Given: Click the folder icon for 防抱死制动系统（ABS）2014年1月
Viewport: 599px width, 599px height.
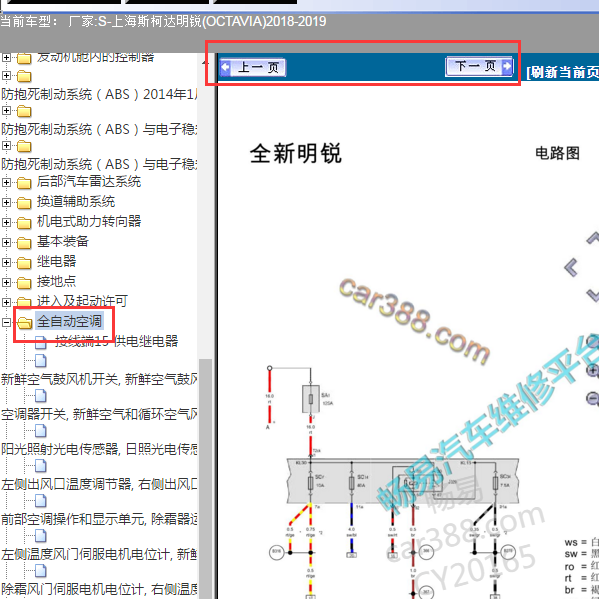Looking at the screenshot, I should coord(24,76).
